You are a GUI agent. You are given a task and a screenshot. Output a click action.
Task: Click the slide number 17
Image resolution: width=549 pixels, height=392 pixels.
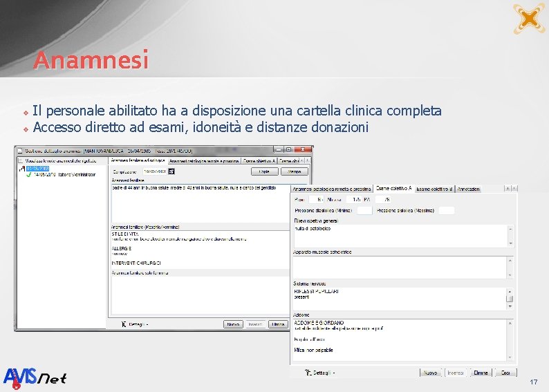point(533,382)
